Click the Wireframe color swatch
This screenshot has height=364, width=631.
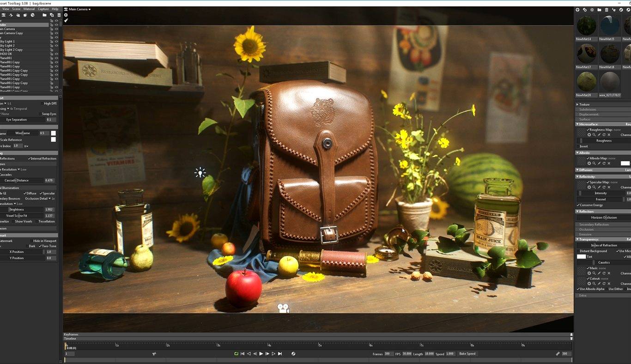53,133
